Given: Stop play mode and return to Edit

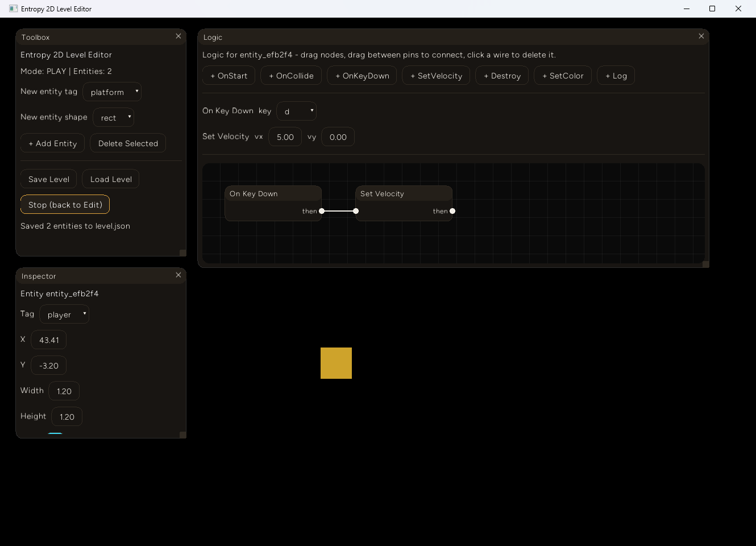Looking at the screenshot, I should tap(65, 205).
